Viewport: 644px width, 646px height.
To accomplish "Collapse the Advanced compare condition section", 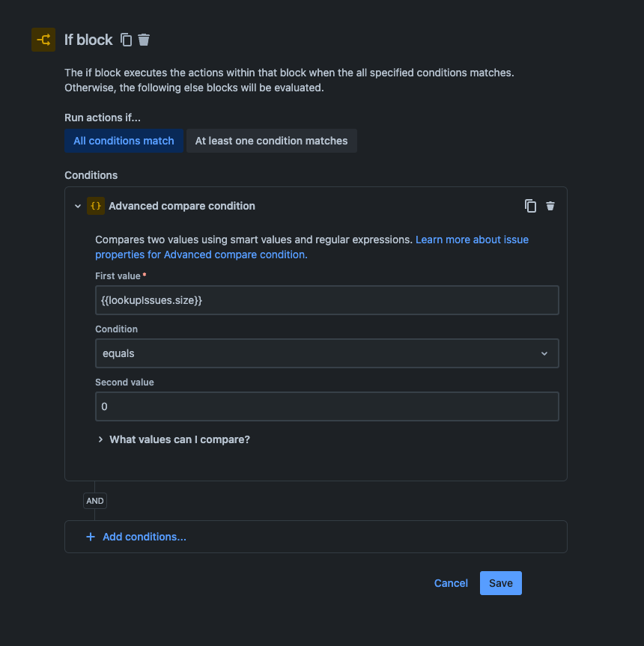I will tap(78, 206).
